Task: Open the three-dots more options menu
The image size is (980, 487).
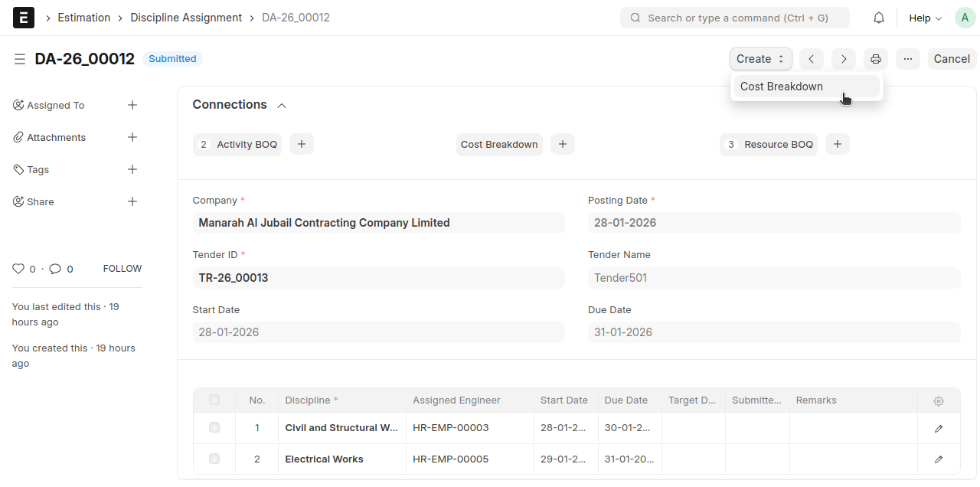Action: pyautogui.click(x=907, y=59)
